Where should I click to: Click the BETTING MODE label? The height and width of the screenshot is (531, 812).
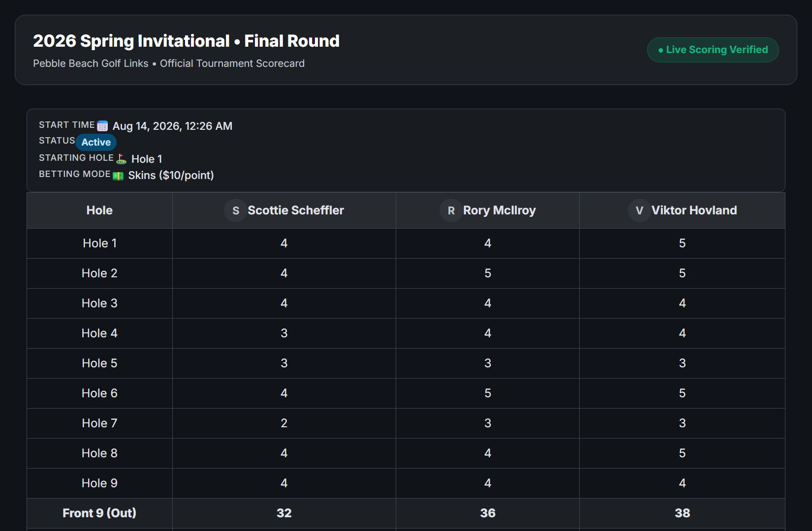tap(74, 174)
